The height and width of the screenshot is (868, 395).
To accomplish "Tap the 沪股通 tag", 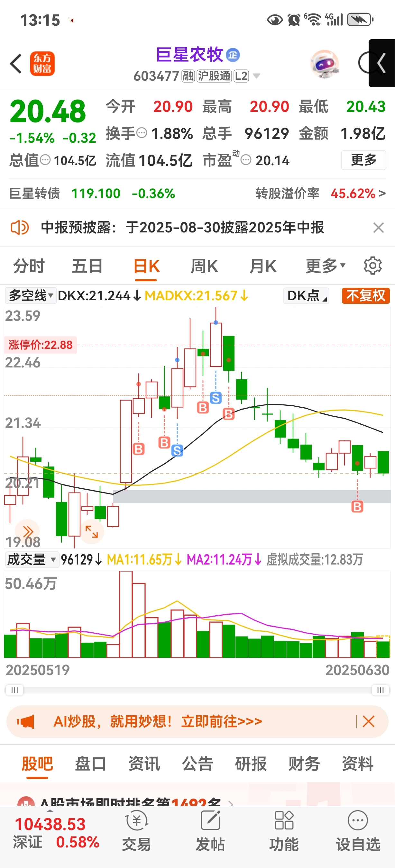I will pos(214,76).
